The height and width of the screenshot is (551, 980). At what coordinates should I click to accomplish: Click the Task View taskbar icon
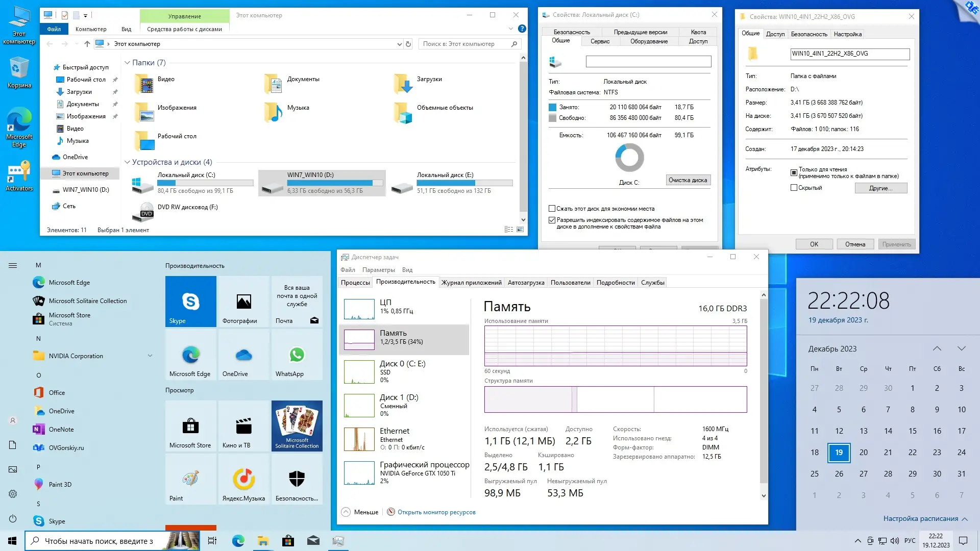pos(212,541)
